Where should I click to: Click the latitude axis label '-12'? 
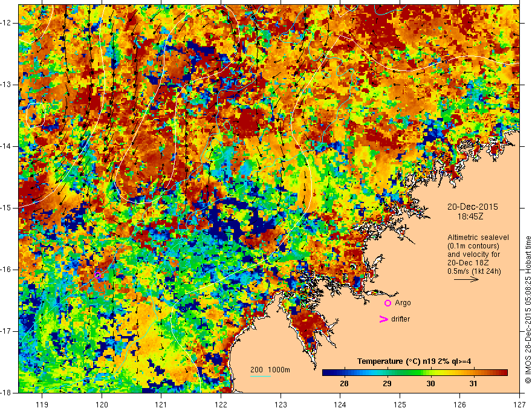click(x=7, y=23)
